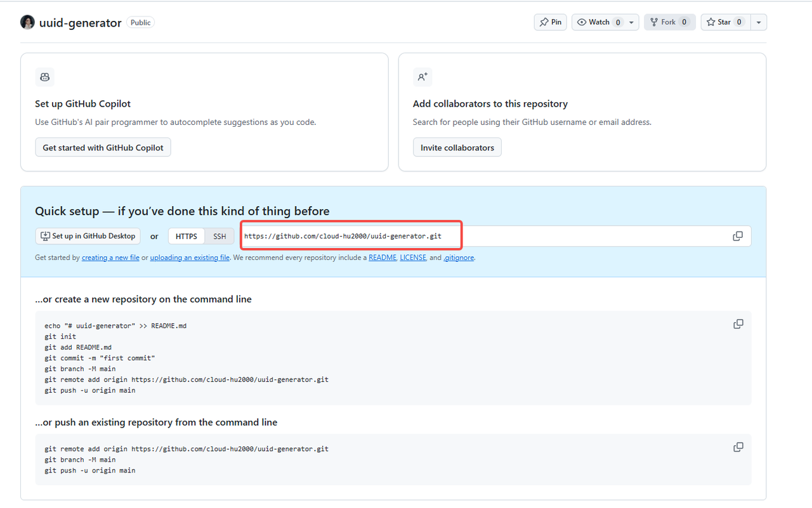
Task: Click the echo README.md command line
Action: 115,326
